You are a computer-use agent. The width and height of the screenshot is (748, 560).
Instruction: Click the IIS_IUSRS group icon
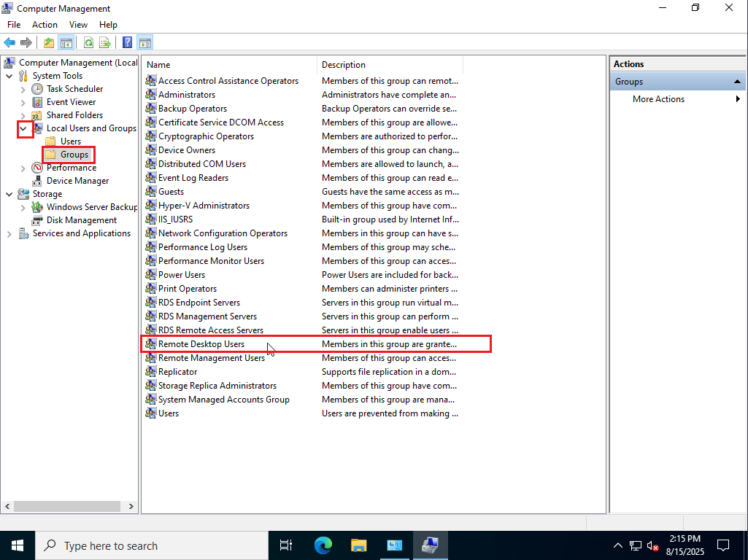(151, 219)
